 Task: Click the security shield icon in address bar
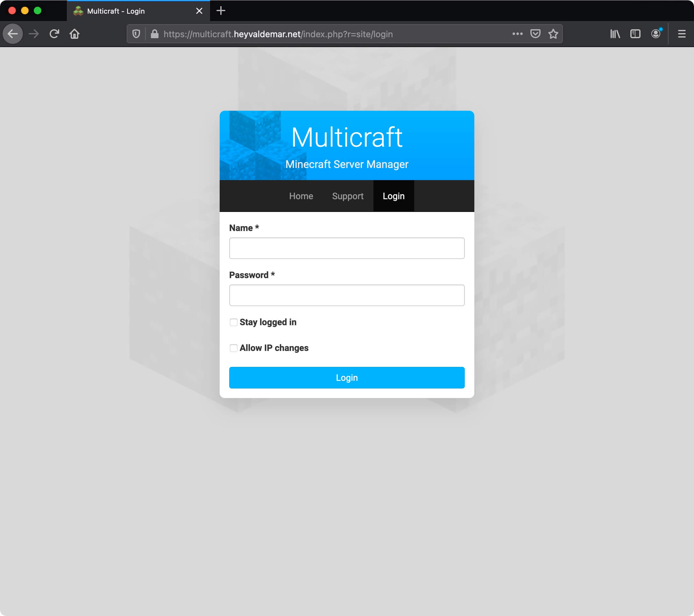[138, 34]
